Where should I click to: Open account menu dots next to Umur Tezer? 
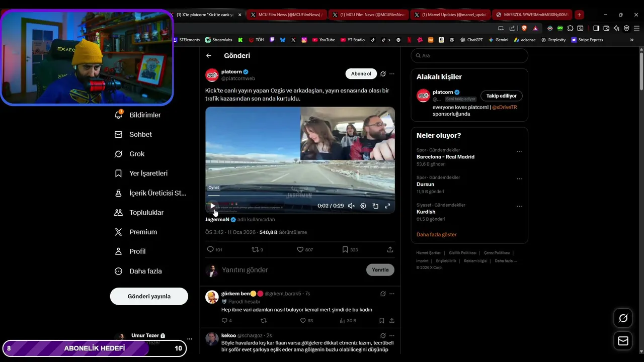tap(189, 339)
